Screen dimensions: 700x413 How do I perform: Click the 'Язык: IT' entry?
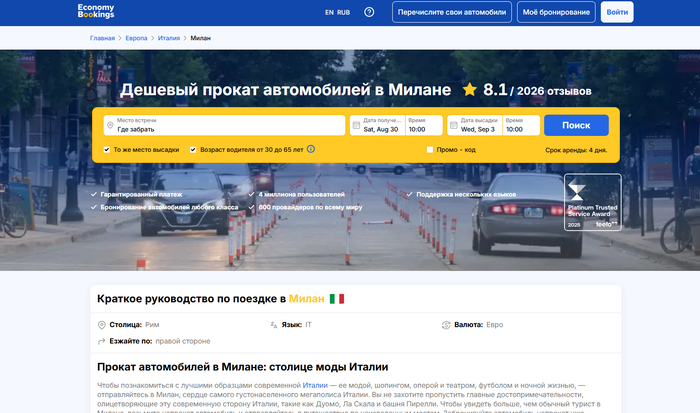[291, 325]
